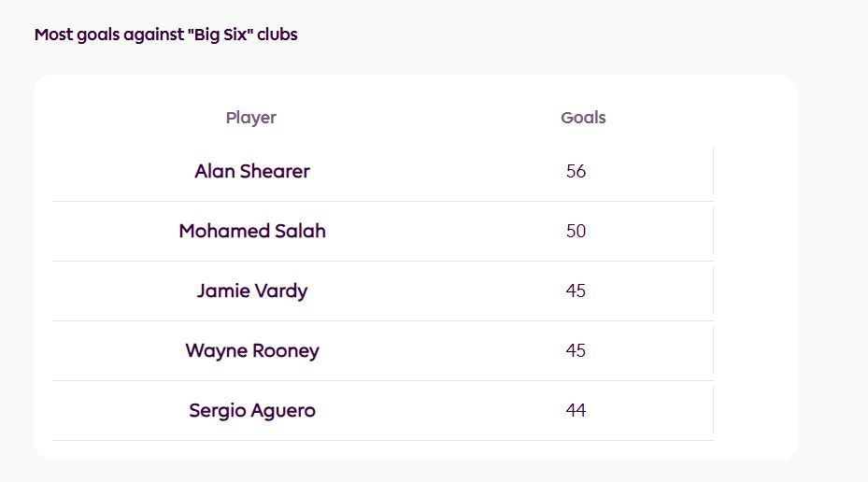Click the word "clubs" in the heading

pos(279,35)
